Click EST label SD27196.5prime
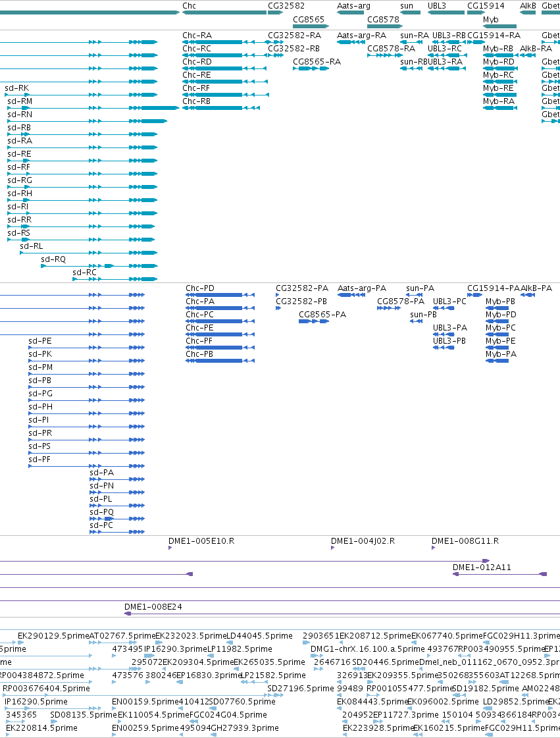560x738 pixels. pos(301,689)
